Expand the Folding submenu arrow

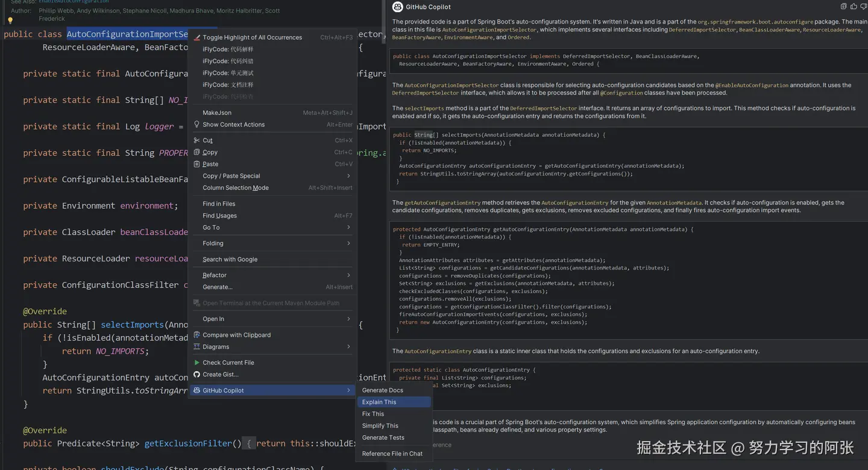(348, 243)
